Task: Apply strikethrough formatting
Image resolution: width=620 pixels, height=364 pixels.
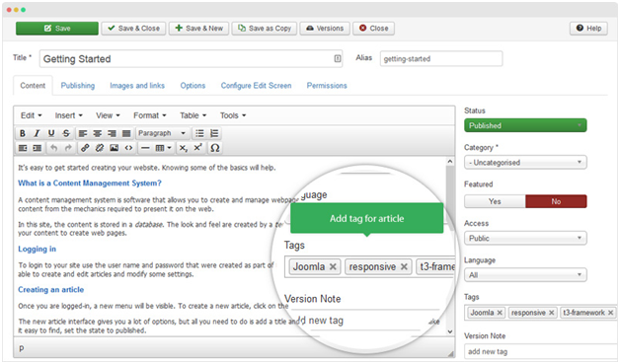Action: point(66,133)
